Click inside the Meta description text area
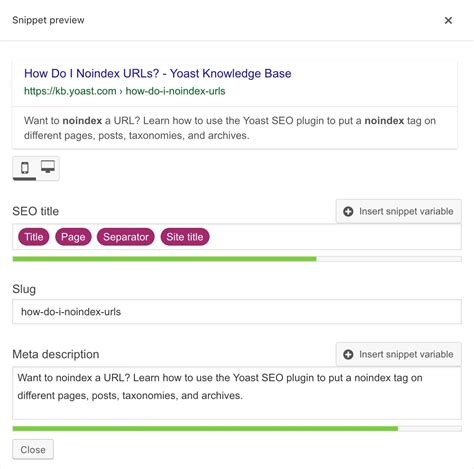474x469 pixels. coord(237,393)
